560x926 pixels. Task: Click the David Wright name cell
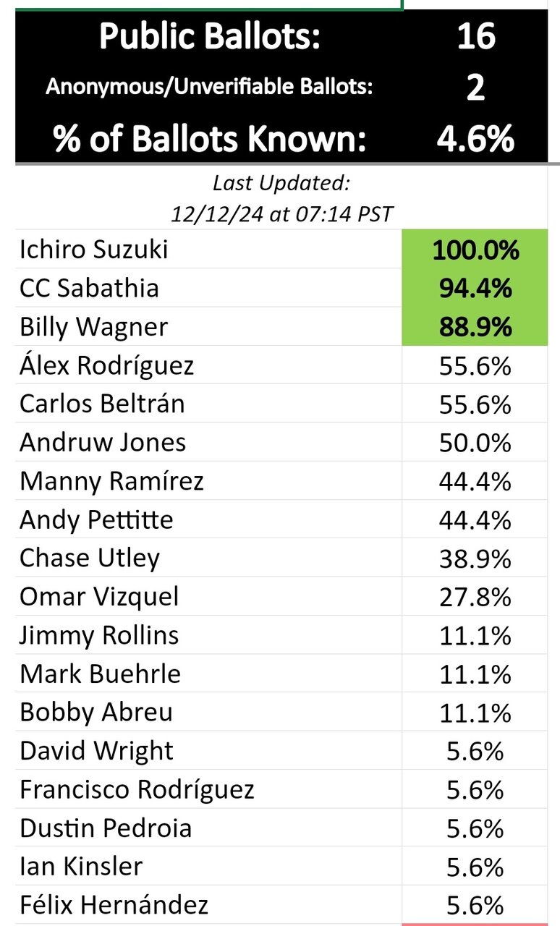(x=208, y=750)
